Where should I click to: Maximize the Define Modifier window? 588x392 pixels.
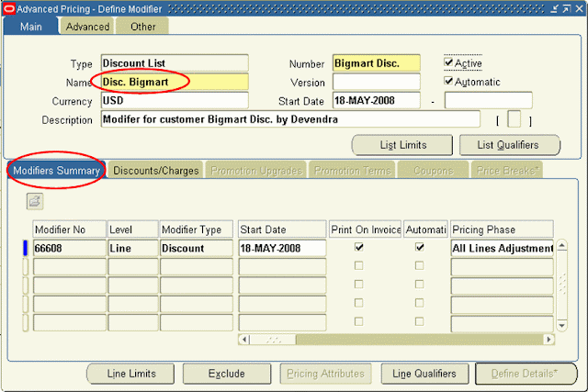click(x=567, y=8)
